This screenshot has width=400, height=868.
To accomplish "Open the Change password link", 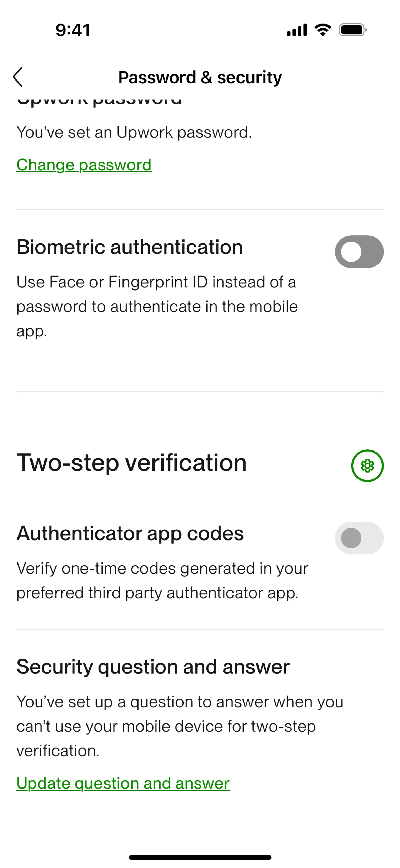I will 84,165.
